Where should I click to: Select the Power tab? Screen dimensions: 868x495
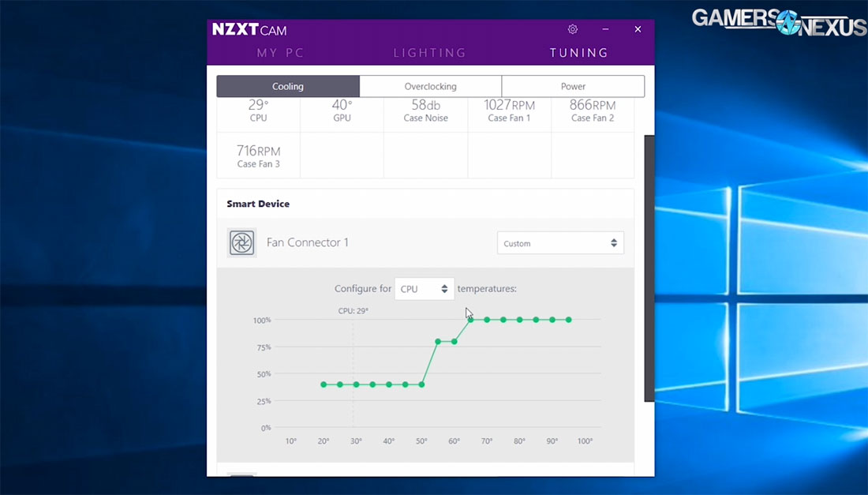[x=573, y=86]
